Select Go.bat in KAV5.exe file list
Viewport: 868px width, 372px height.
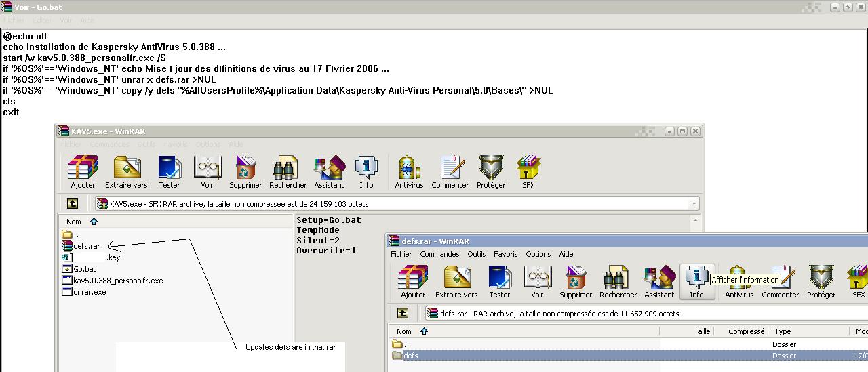tap(79, 269)
